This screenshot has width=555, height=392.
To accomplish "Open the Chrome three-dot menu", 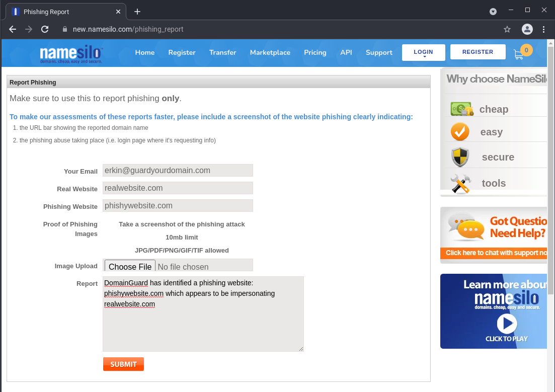I will tap(543, 29).
